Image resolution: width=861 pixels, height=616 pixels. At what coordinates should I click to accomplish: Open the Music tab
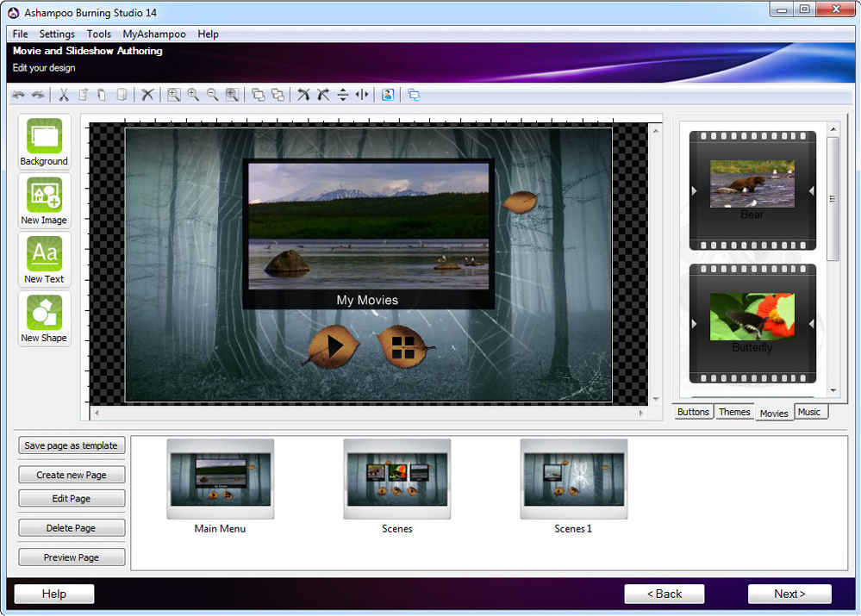(809, 413)
